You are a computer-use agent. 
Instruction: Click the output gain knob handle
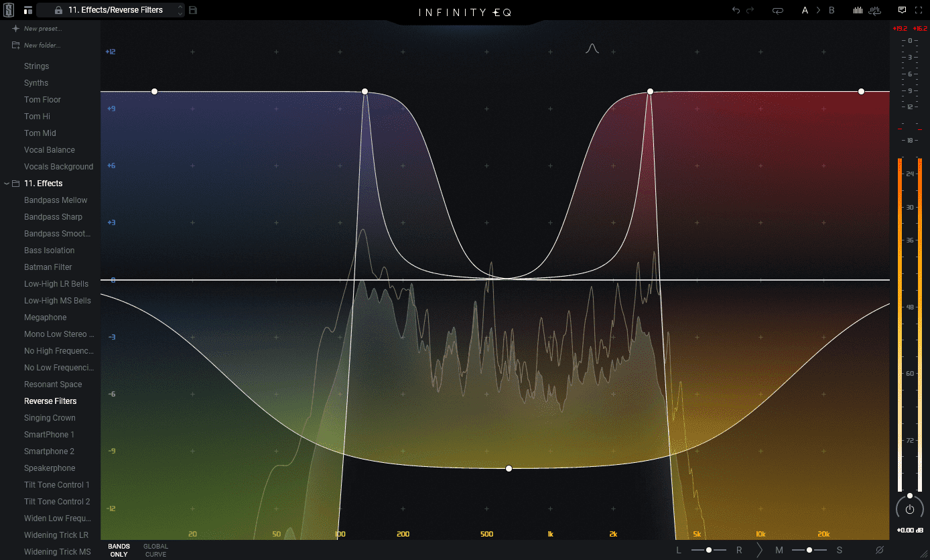(910, 496)
